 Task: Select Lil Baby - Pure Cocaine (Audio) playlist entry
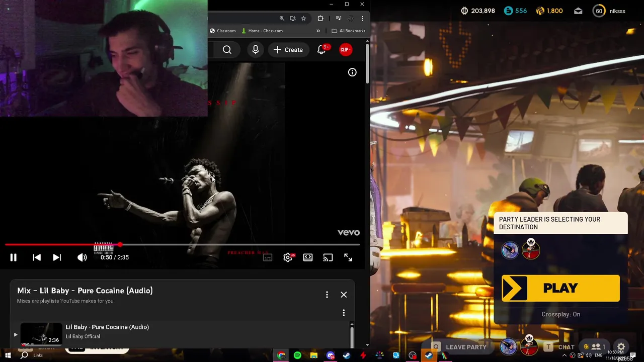click(181, 334)
